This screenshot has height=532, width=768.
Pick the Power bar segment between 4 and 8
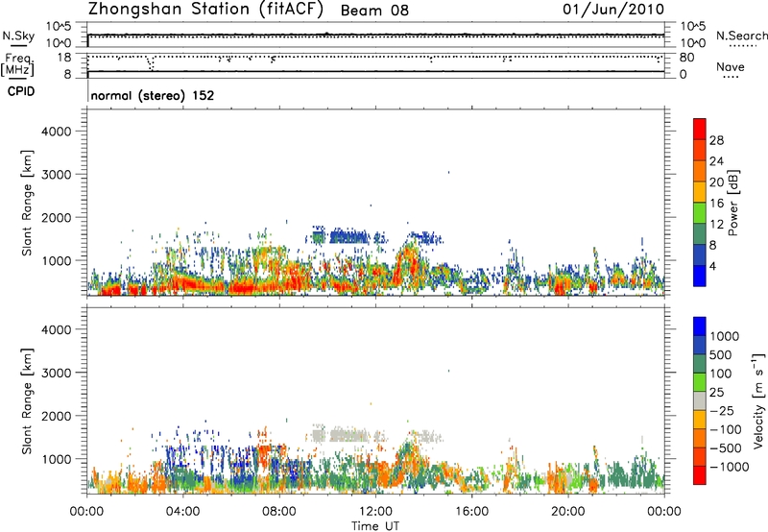pyautogui.click(x=700, y=254)
